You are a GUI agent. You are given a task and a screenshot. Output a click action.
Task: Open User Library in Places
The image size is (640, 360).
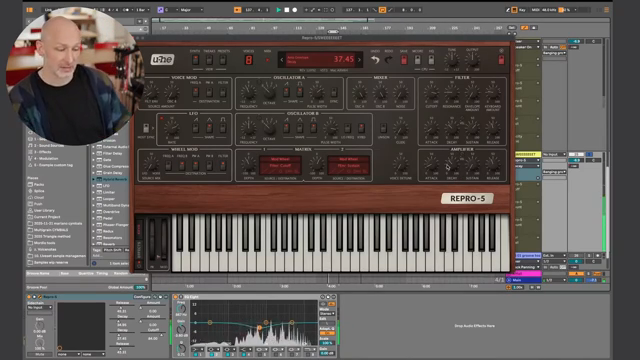click(x=44, y=210)
